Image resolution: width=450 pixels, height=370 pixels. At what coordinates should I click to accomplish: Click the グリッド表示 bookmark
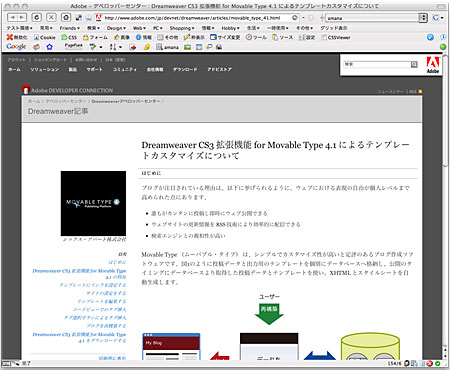(x=334, y=28)
